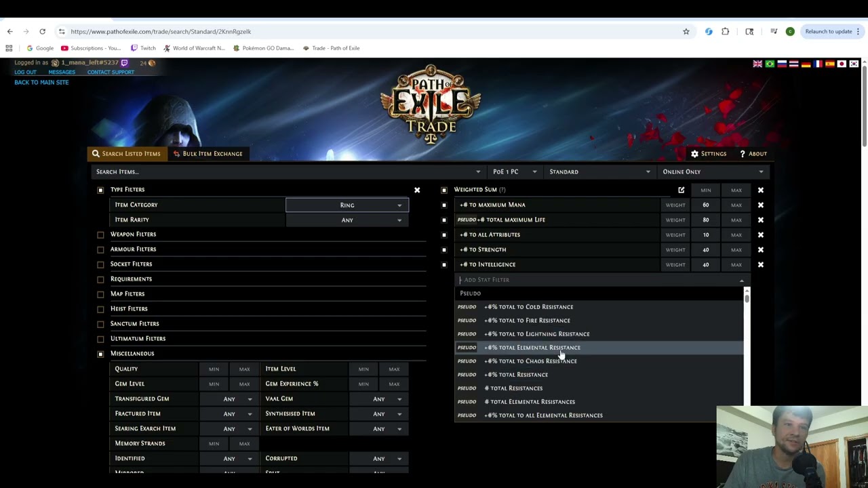Open the Item Category dropdown showing Ring
Viewport: 868px width, 488px height.
347,205
